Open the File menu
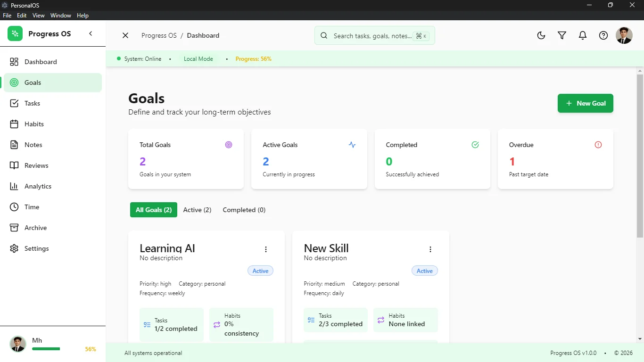 pyautogui.click(x=7, y=16)
